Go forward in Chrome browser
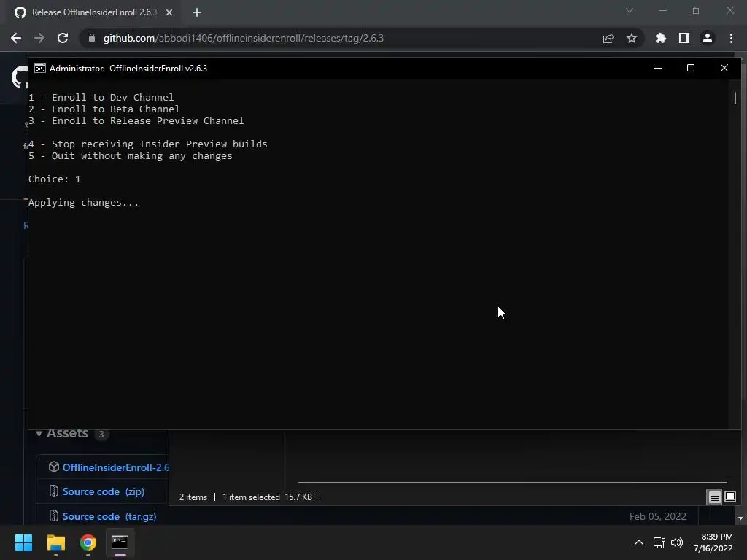747x560 pixels. 39,38
